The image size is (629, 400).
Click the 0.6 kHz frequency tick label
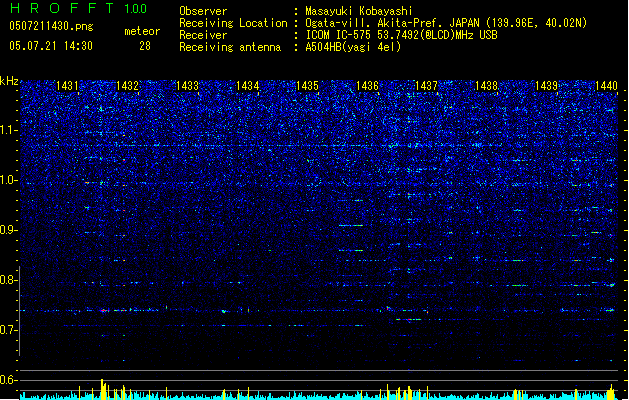tap(9, 380)
